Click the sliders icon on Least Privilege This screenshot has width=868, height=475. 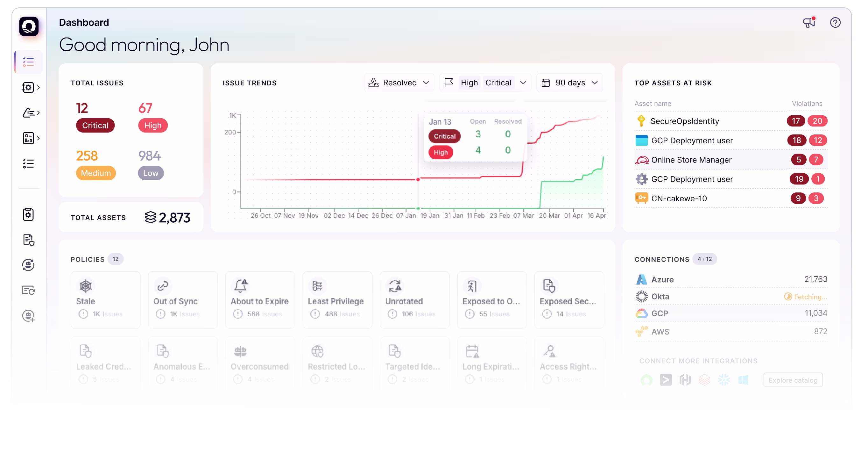(317, 286)
